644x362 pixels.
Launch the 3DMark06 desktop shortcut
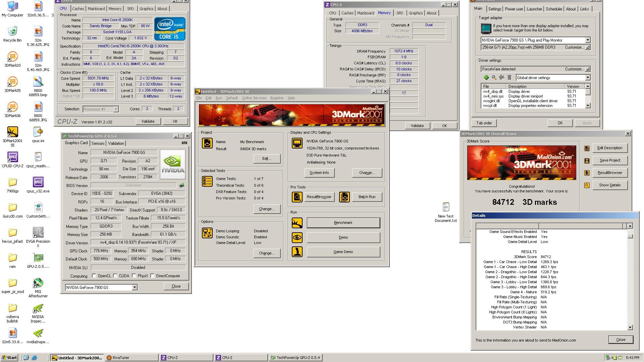coord(12,107)
